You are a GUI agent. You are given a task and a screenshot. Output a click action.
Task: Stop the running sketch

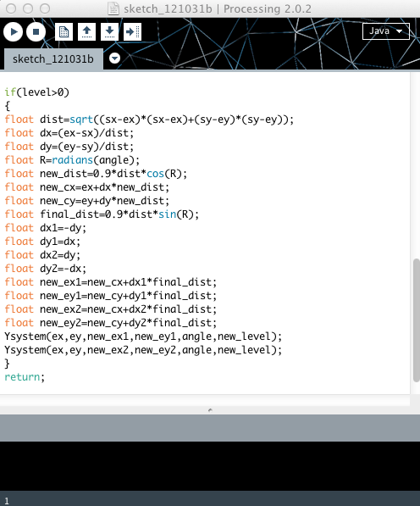[x=36, y=32]
